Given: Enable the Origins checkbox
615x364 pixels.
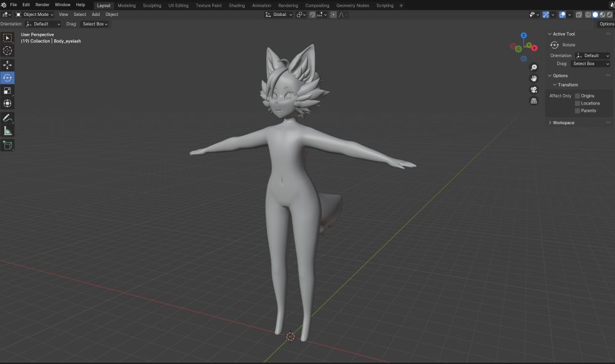Looking at the screenshot, I should tap(577, 96).
